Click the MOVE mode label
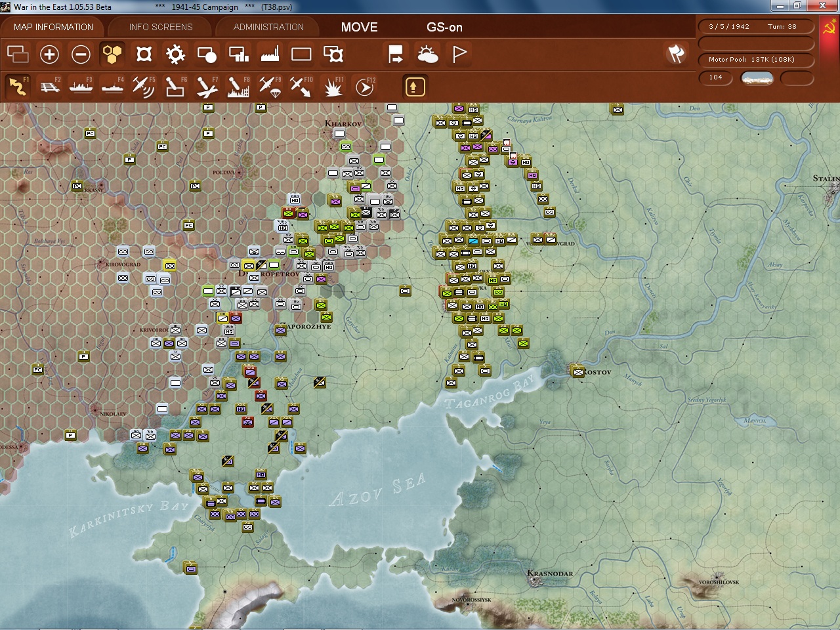Image resolution: width=840 pixels, height=630 pixels. point(359,27)
